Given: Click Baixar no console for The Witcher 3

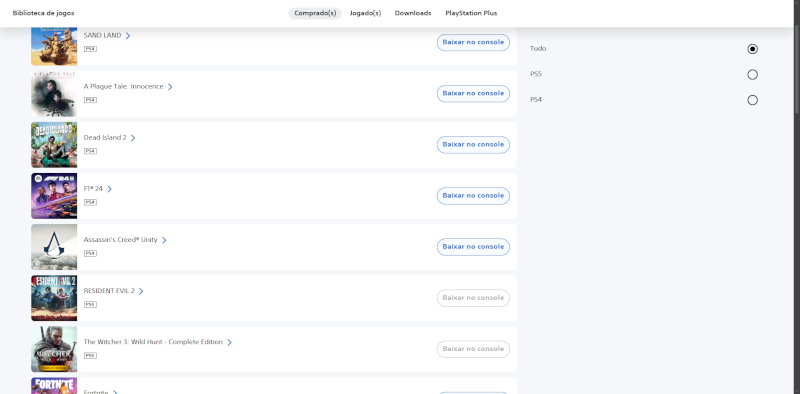Looking at the screenshot, I should coord(473,349).
